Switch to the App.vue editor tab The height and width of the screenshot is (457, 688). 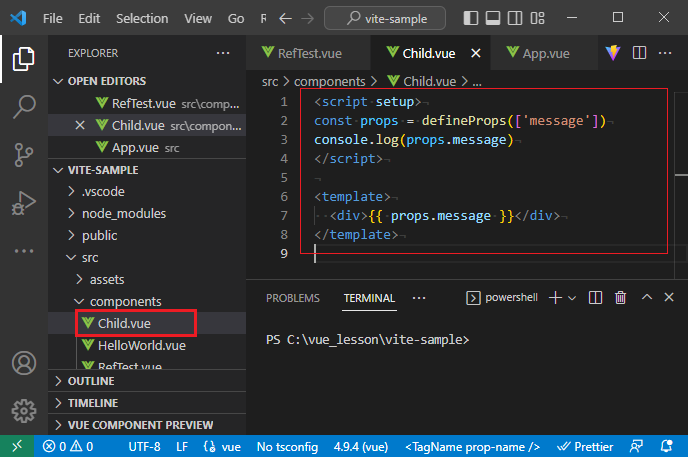544,54
